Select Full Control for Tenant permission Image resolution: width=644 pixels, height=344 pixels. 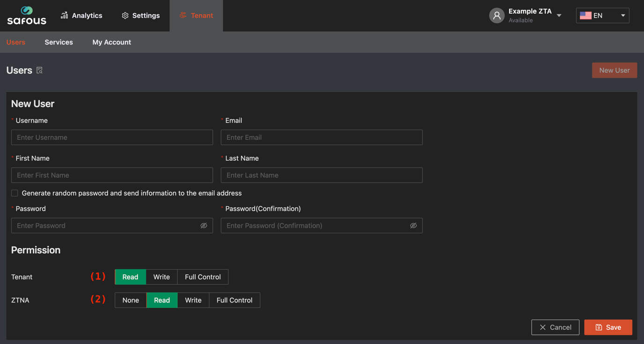[203, 277]
